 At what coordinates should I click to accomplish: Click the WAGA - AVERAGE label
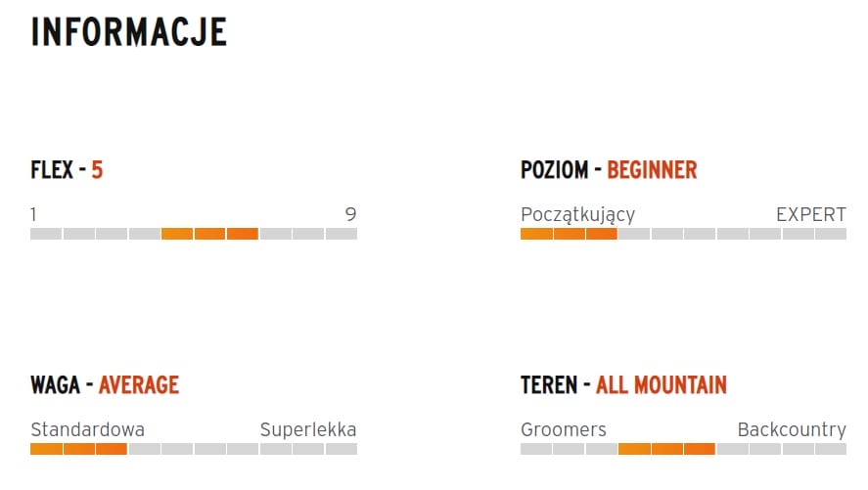(x=105, y=384)
